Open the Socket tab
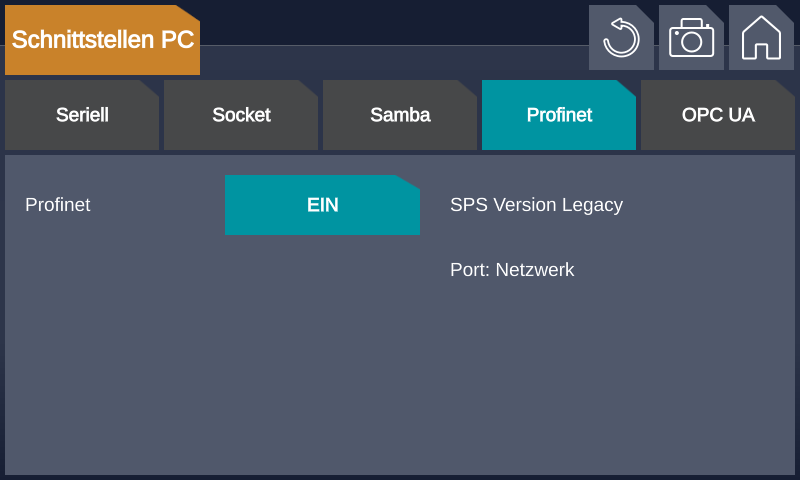The height and width of the screenshot is (480, 800). 241,115
